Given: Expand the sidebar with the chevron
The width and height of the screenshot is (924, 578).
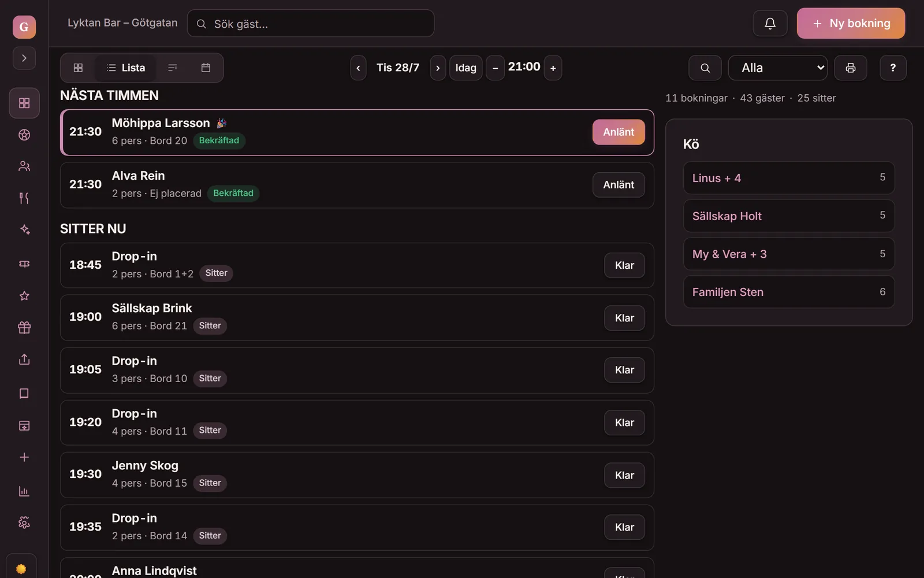Looking at the screenshot, I should 24,58.
